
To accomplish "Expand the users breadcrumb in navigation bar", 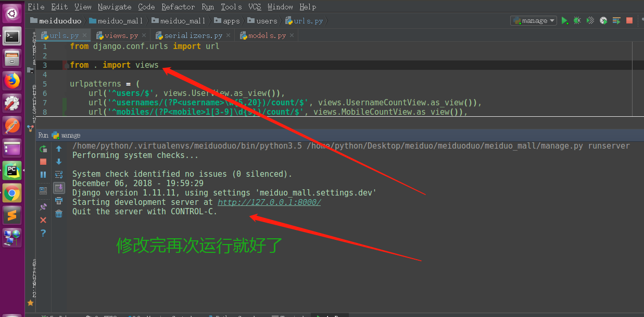I will (263, 21).
